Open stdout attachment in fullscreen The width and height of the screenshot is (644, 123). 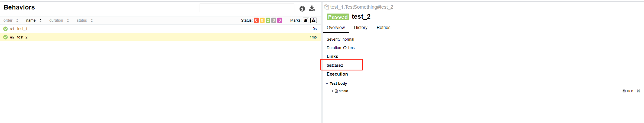[x=639, y=91]
